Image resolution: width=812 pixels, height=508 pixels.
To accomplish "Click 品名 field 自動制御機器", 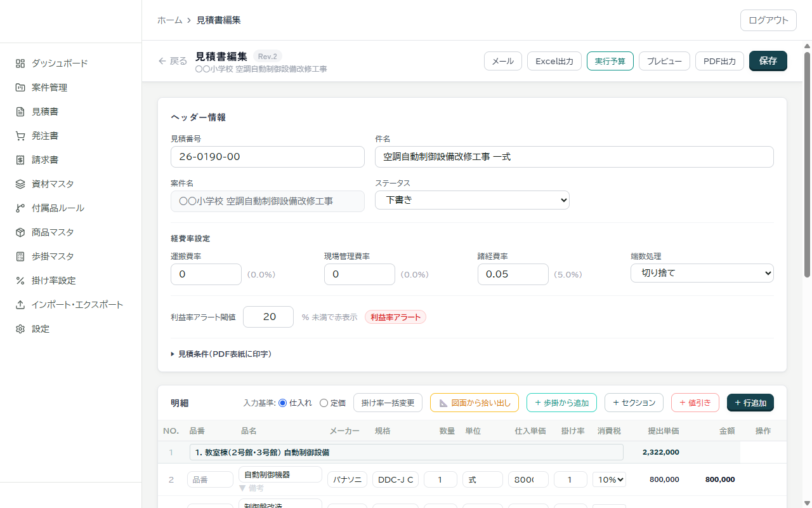I will click(280, 474).
